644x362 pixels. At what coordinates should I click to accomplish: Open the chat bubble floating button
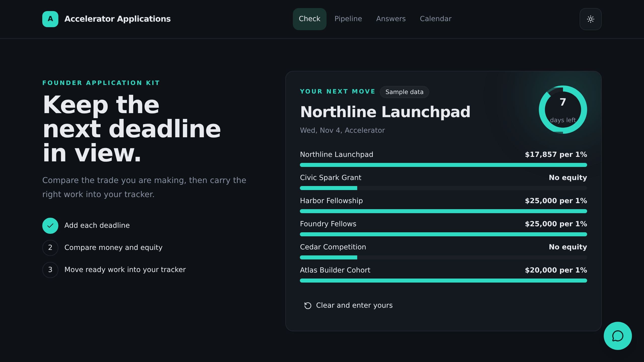[618, 336]
